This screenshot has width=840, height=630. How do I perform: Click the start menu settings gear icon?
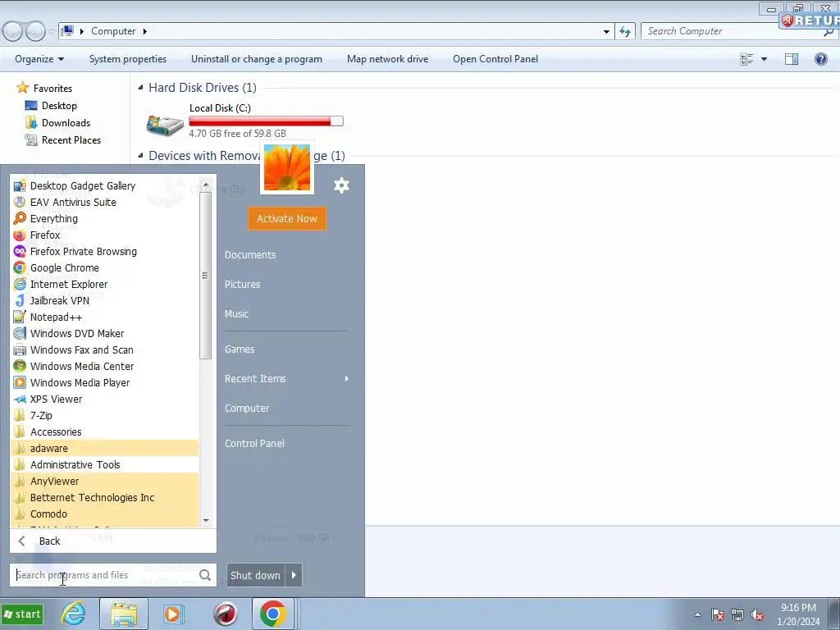pyautogui.click(x=341, y=186)
